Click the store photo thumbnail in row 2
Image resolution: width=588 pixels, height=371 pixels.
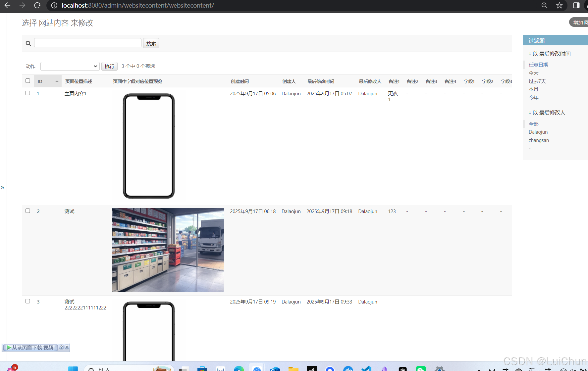[168, 250]
